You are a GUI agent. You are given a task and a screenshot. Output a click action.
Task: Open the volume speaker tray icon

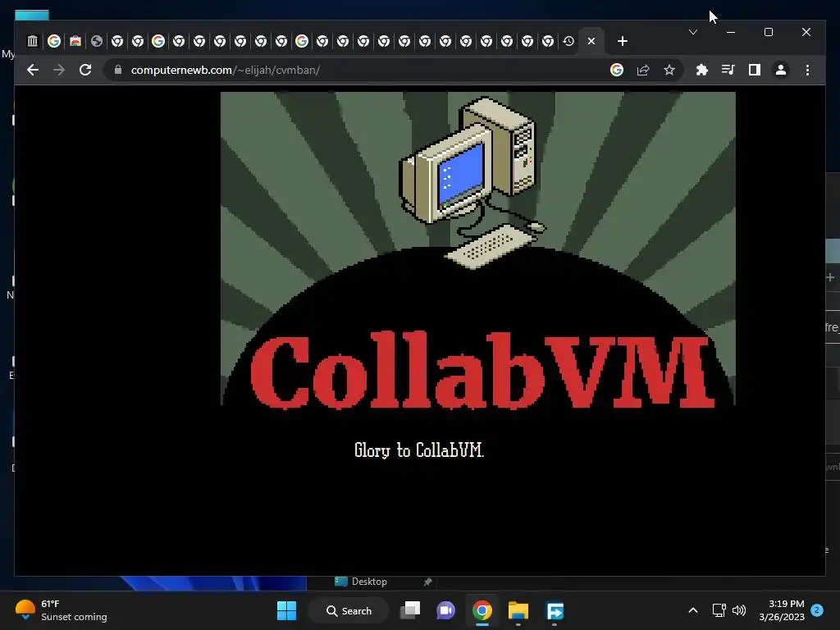click(739, 610)
